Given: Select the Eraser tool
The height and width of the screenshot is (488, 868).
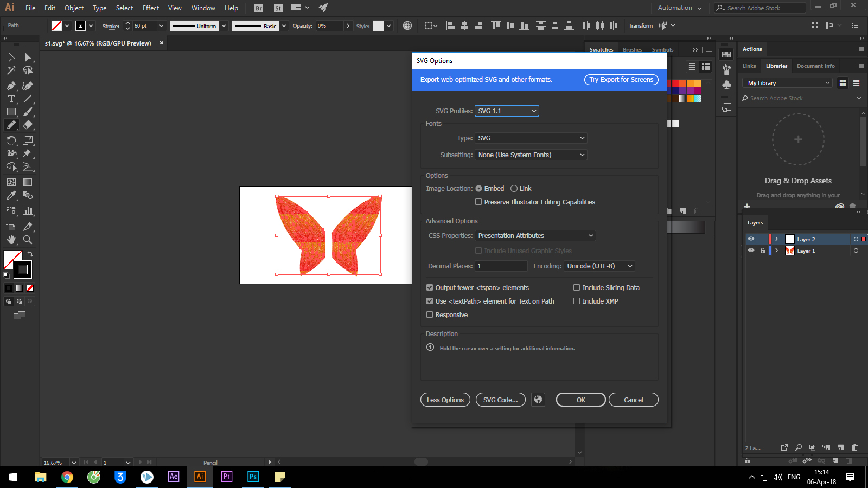Looking at the screenshot, I should click(x=28, y=125).
